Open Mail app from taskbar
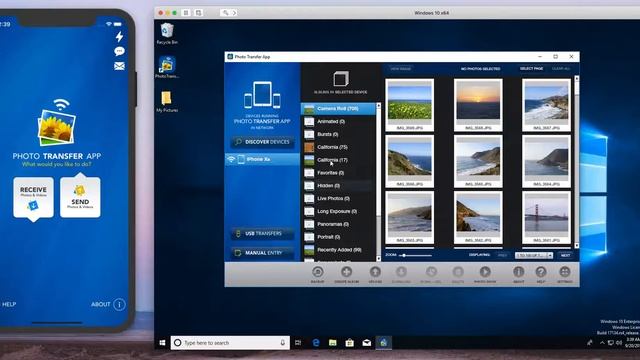This screenshot has width=640, height=360. [x=367, y=343]
